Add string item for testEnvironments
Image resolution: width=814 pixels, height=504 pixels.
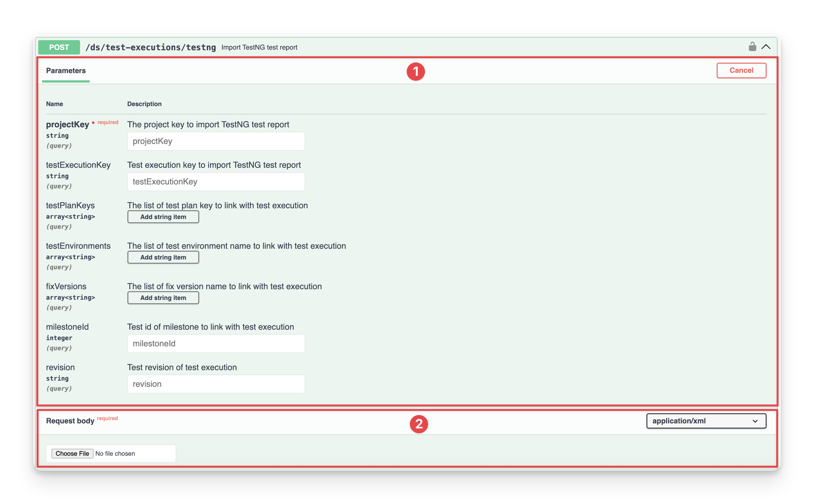(x=163, y=257)
